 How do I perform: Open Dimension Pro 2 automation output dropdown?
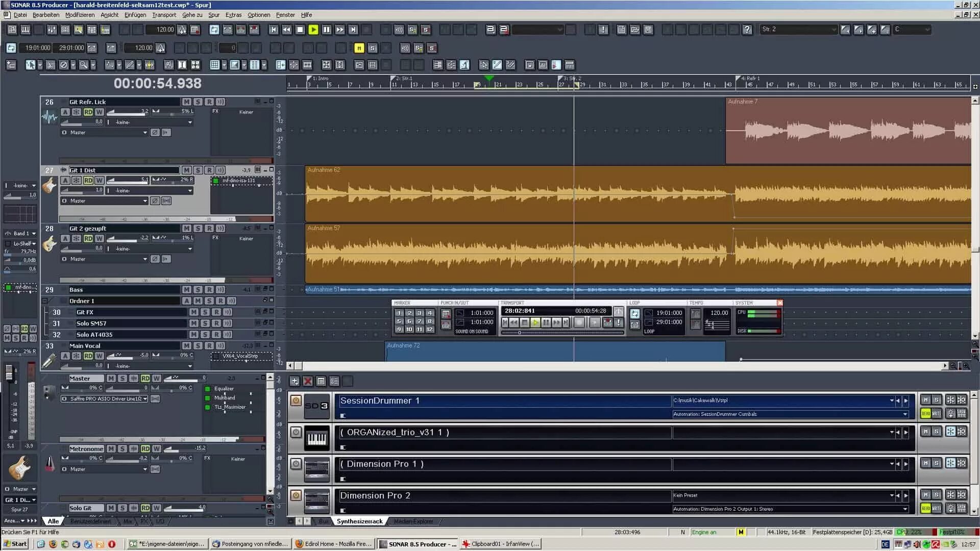tap(905, 509)
